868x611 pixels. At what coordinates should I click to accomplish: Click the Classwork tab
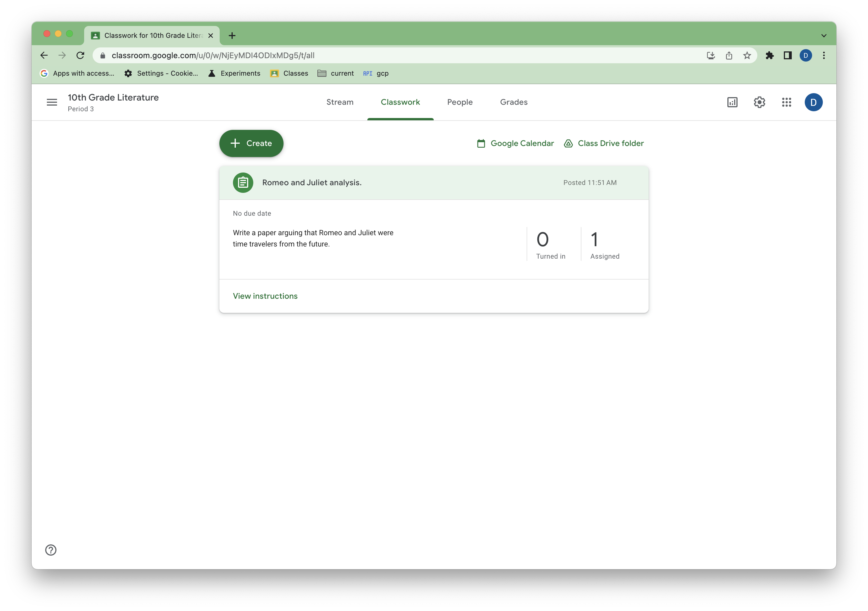[400, 102]
